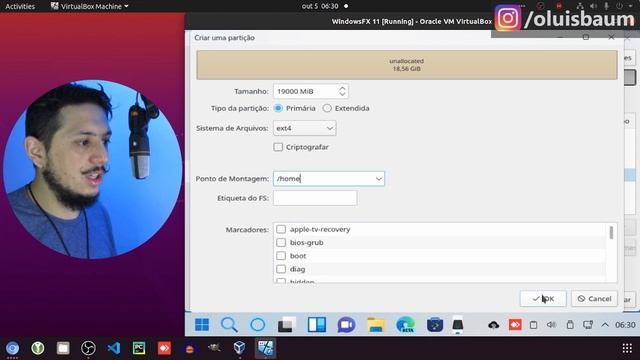This screenshot has height=360, width=640.
Task: Click the cloud icon in guest tray
Action: click(x=494, y=325)
